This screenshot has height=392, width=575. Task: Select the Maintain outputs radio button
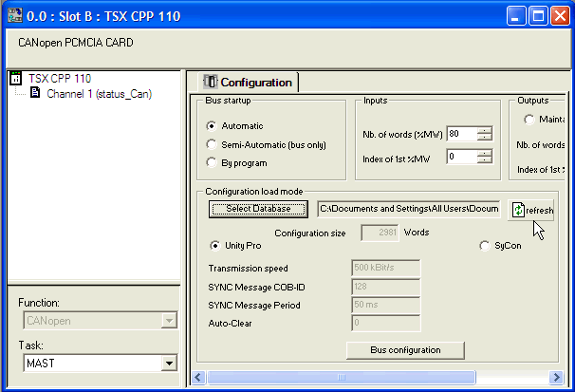529,120
